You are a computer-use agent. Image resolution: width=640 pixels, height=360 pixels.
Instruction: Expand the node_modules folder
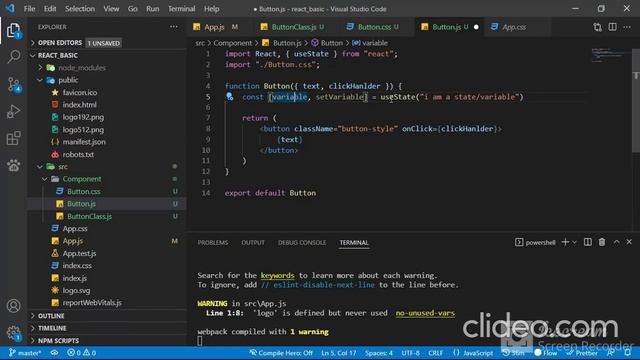coord(40,67)
